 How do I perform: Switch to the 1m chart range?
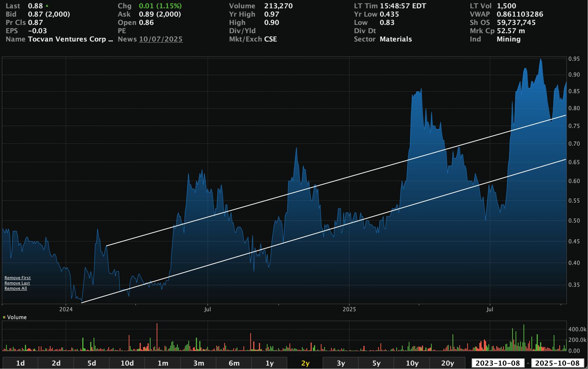[163, 363]
